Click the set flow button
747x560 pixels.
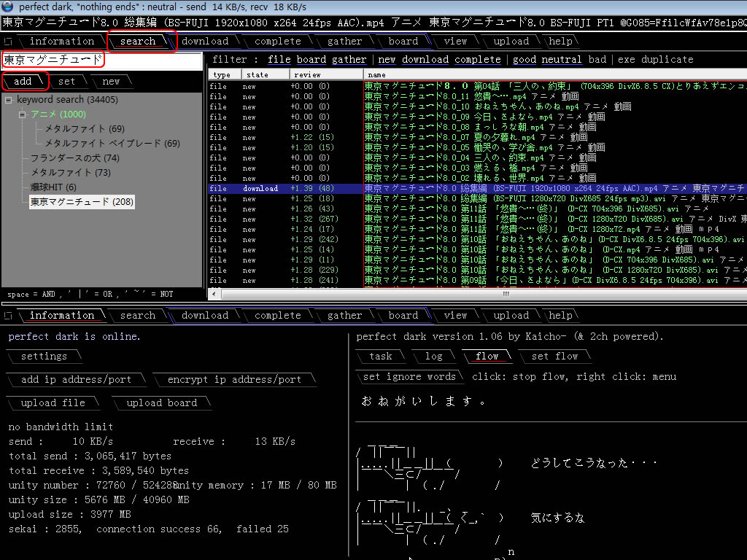[x=554, y=356]
